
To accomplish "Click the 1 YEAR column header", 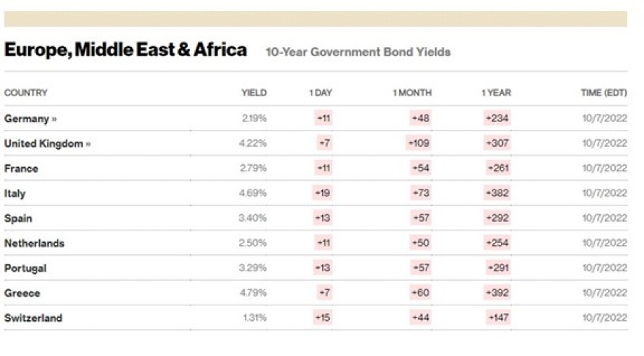I will coord(496,93).
